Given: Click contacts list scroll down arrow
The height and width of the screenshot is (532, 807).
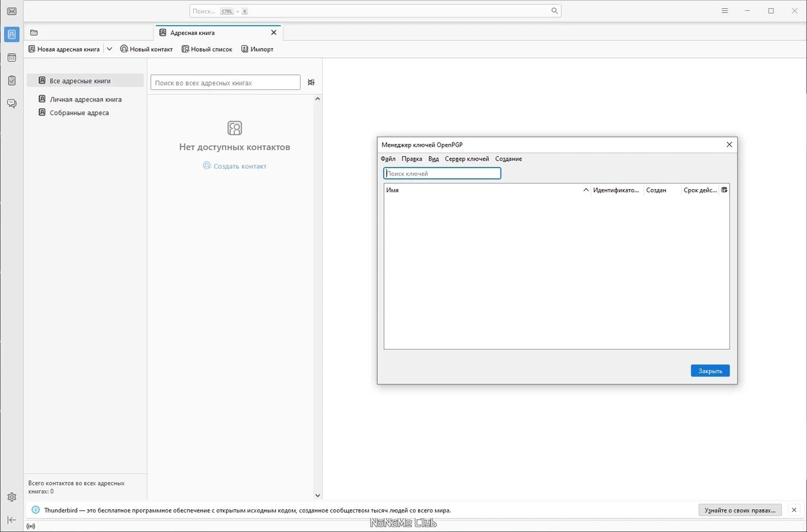Looking at the screenshot, I should 318,496.
